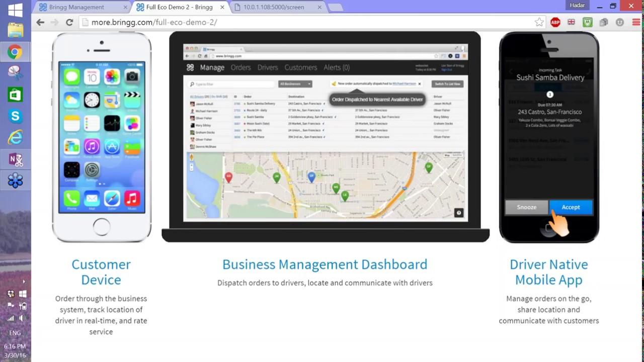The image size is (644, 362).
Task: Open the OneNote clipper taskbar icon
Action: point(15,159)
